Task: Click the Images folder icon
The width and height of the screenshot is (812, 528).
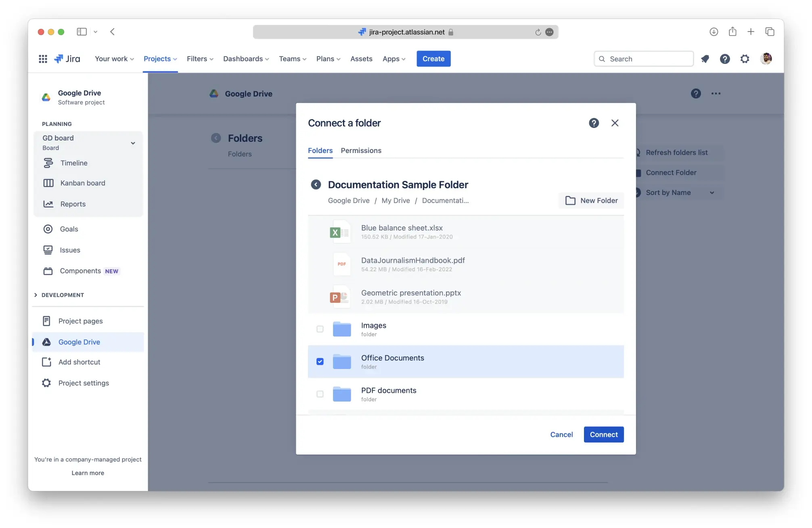Action: 342,329
